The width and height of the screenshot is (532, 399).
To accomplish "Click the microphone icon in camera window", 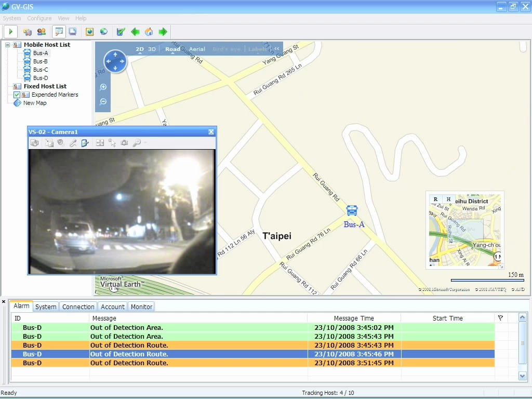I will 73,143.
